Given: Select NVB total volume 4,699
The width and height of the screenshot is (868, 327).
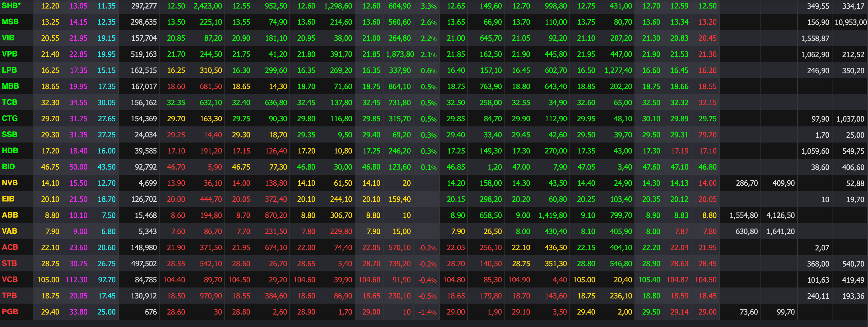Looking at the screenshot, I should tap(148, 183).
